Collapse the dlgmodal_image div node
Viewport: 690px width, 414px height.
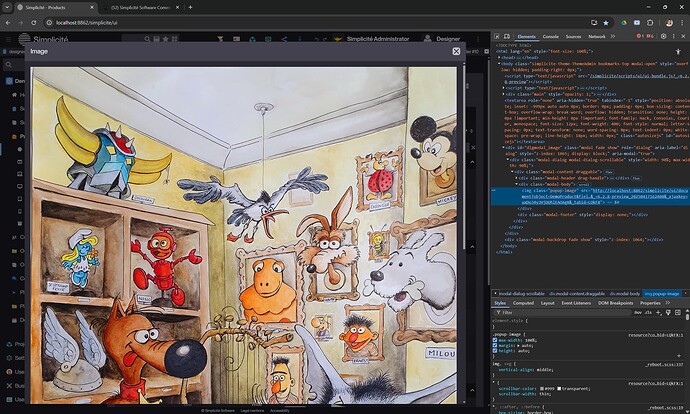503,148
